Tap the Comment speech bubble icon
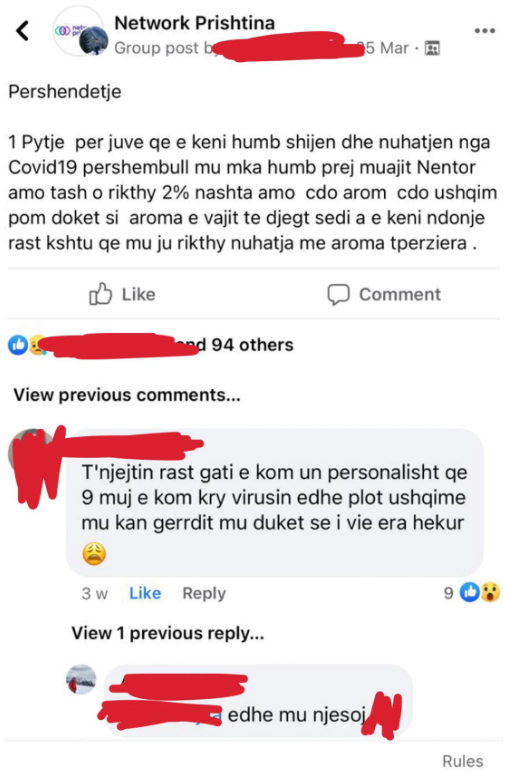 [338, 294]
